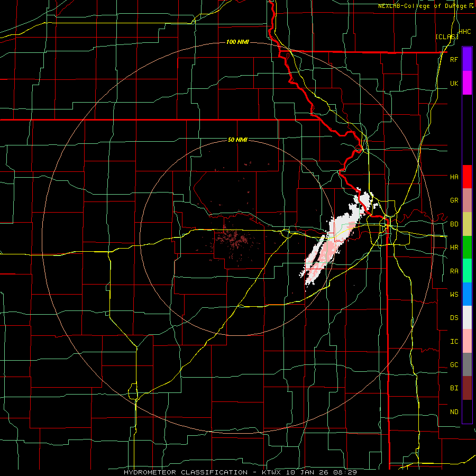Click the WS blue legend swatch

[x=467, y=294]
